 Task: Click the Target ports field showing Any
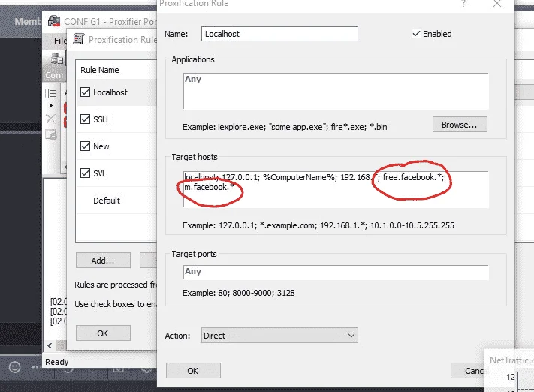click(x=336, y=272)
